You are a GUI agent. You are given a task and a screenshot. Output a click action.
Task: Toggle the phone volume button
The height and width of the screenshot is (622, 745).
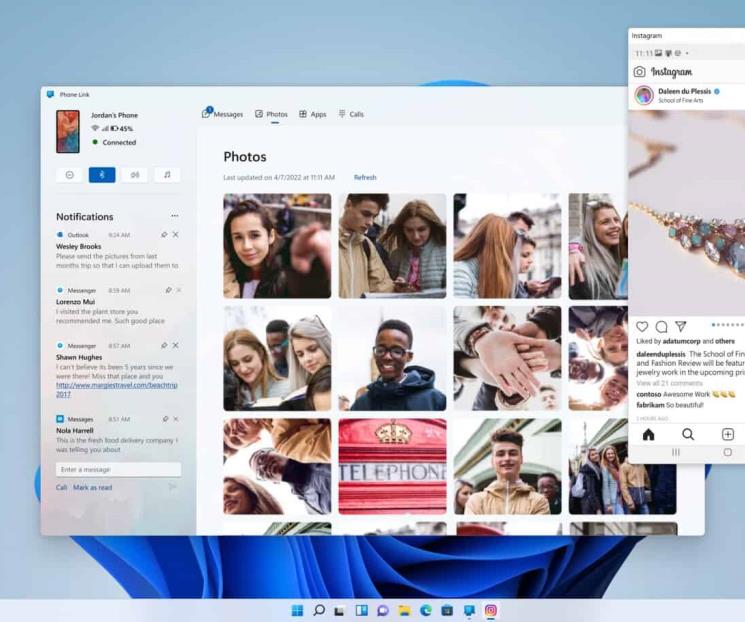[134, 175]
